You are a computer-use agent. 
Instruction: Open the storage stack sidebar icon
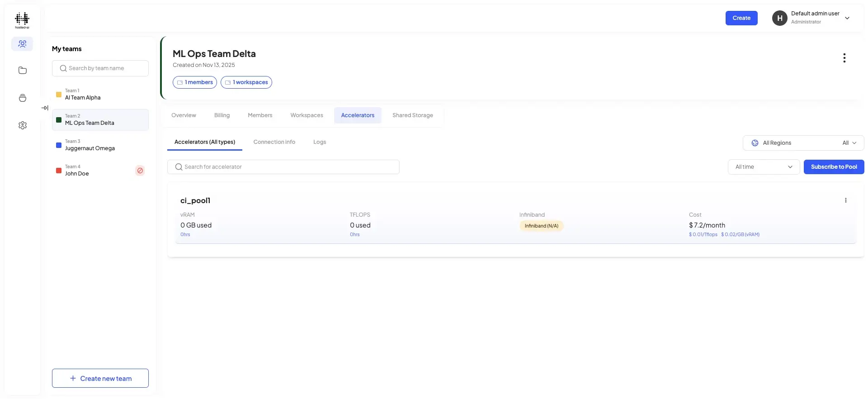23,98
